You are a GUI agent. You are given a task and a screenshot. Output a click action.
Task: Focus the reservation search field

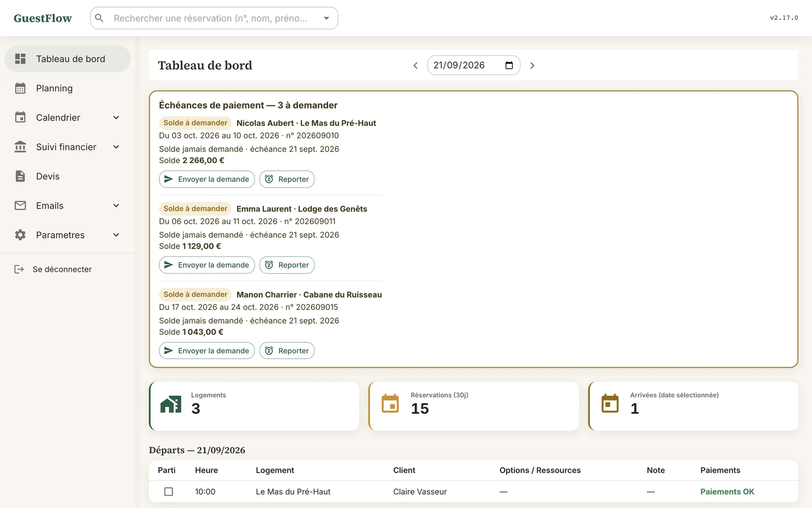(x=214, y=18)
